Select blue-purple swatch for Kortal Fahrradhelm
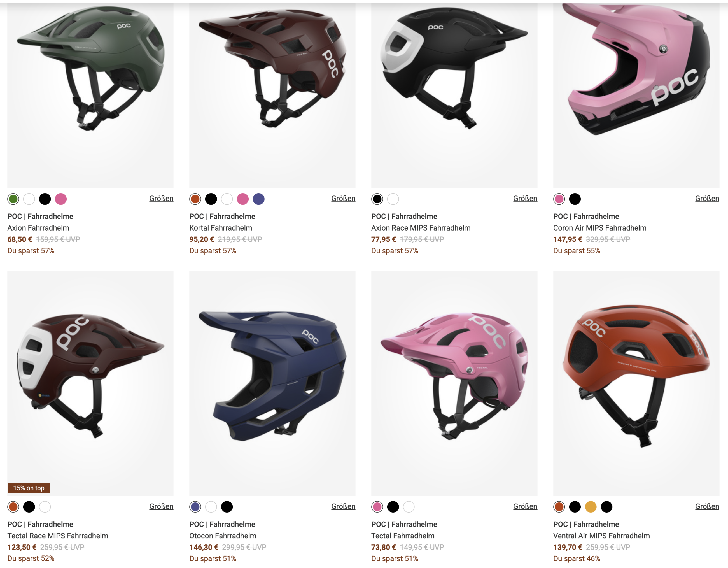 (259, 199)
